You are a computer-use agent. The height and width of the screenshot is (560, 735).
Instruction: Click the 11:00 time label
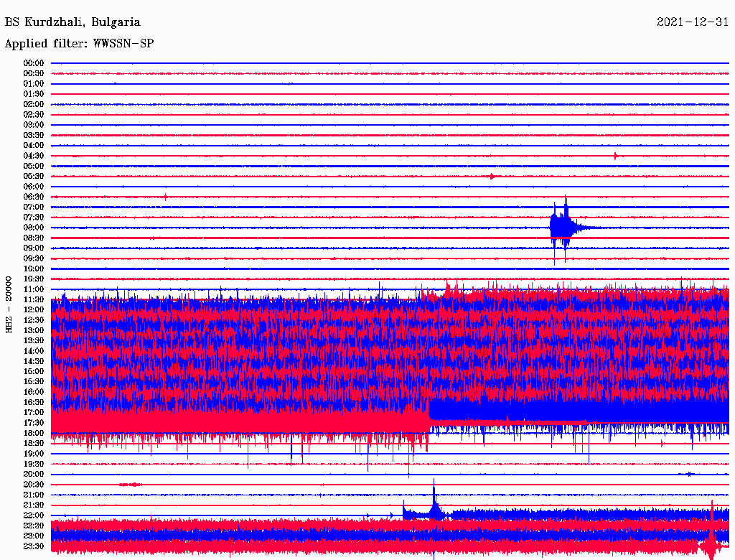34,289
